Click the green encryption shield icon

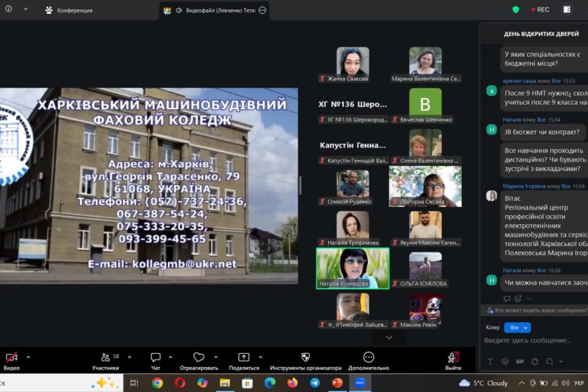click(516, 10)
